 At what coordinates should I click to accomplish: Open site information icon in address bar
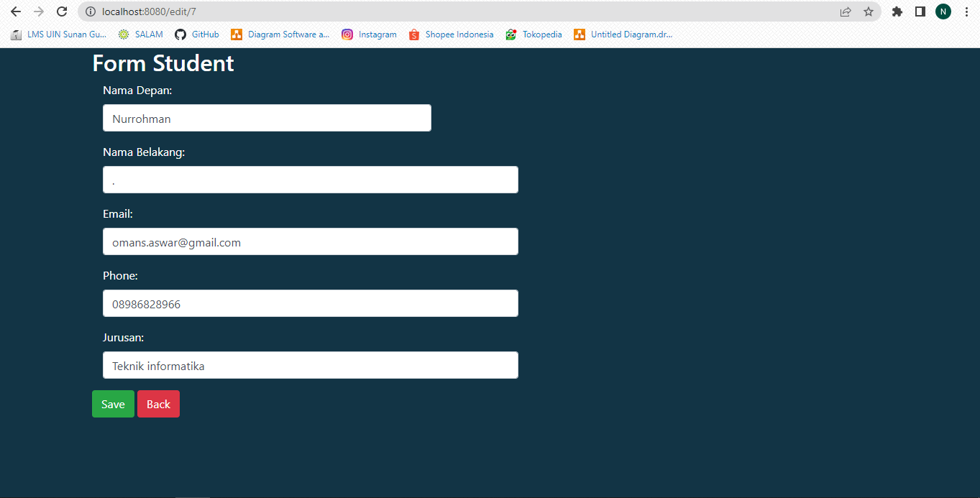[91, 11]
